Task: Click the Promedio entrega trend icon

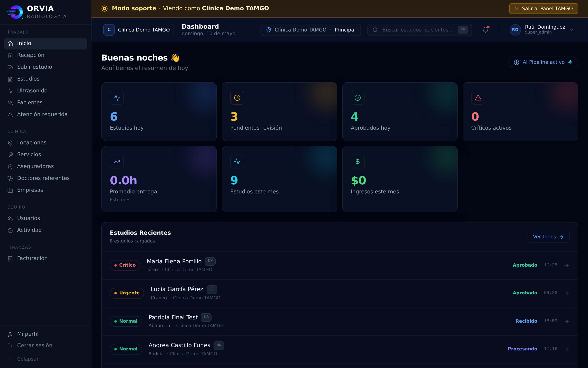Action: (x=117, y=161)
